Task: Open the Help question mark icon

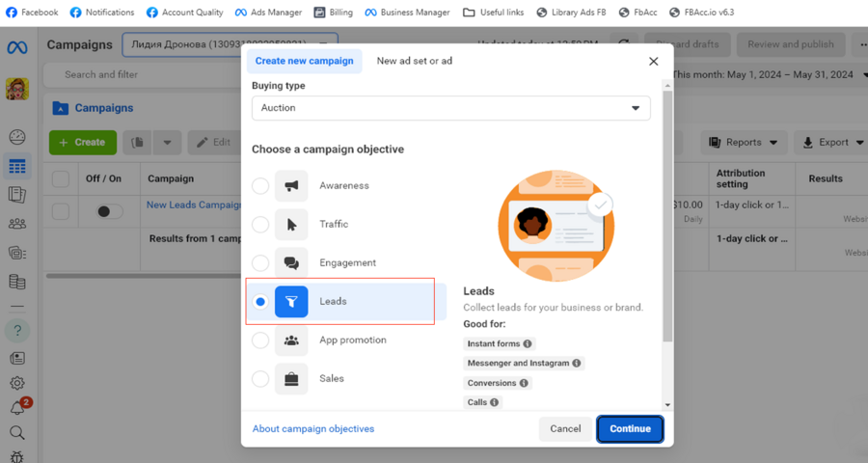Action: (x=17, y=331)
